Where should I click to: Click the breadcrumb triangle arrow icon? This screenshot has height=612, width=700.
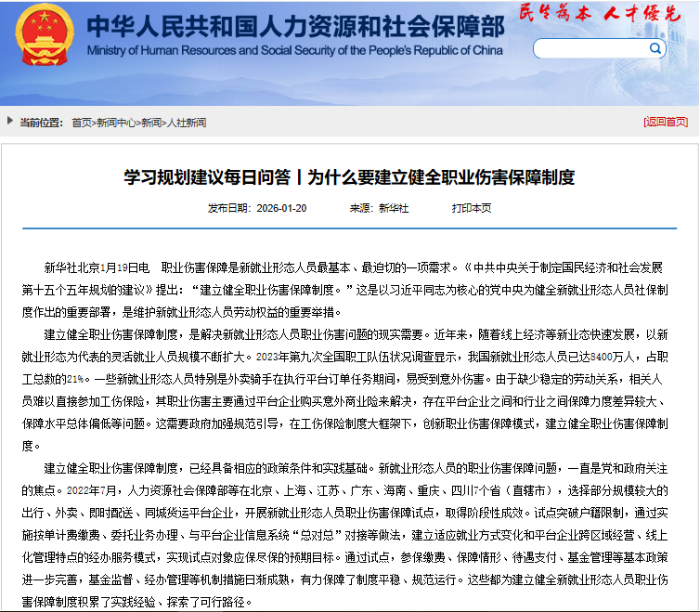(x=10, y=122)
